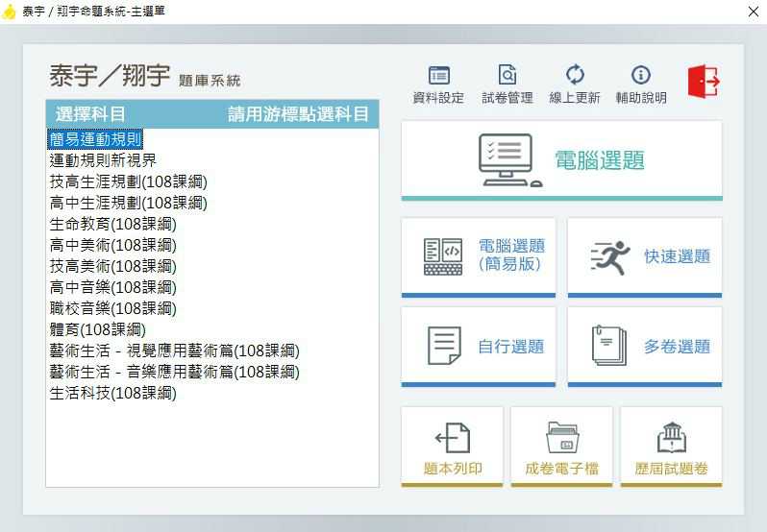Click the computer monitor icon for 電腦選題
This screenshot has width=767, height=532.
coord(509,159)
